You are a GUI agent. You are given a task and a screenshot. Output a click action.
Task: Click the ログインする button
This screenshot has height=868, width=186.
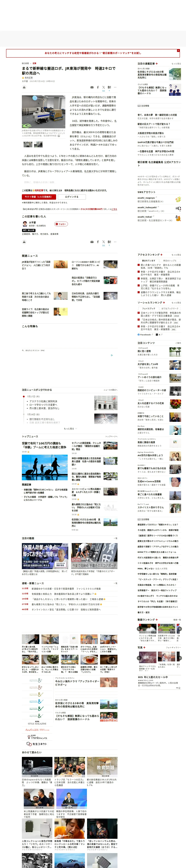[x=72, y=197]
